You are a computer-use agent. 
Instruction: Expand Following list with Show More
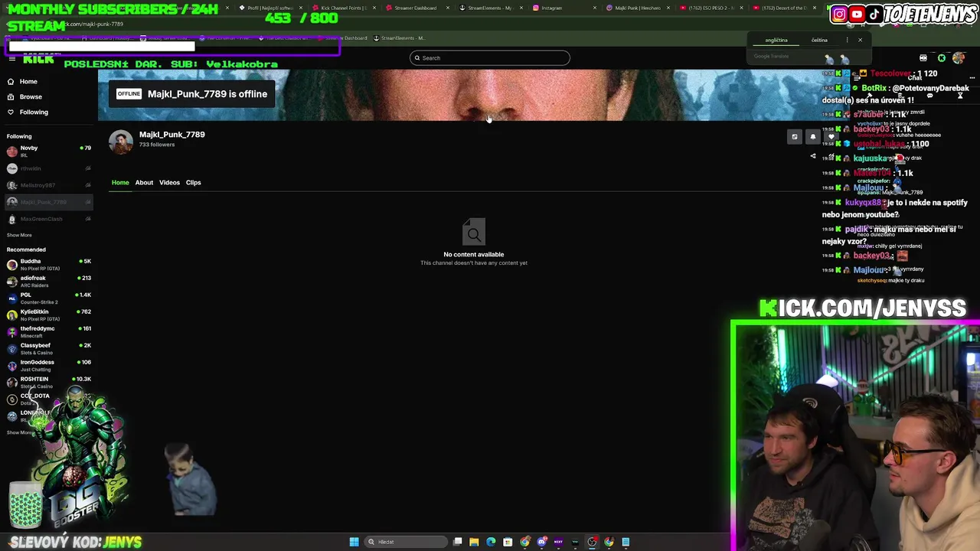(x=19, y=235)
